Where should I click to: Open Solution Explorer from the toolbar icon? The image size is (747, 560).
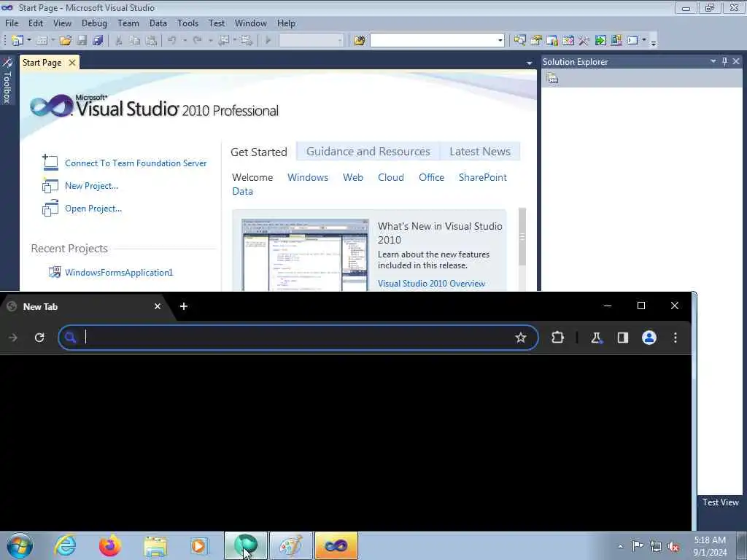[x=519, y=41]
